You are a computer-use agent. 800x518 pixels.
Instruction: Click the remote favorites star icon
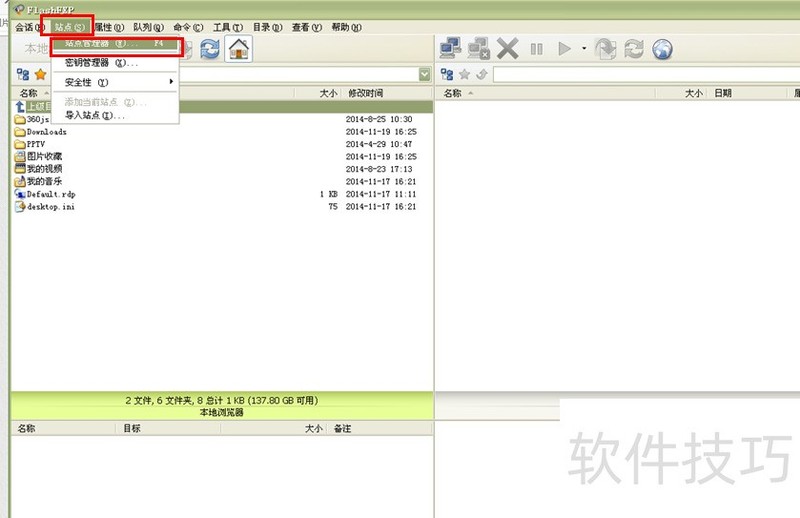(464, 75)
